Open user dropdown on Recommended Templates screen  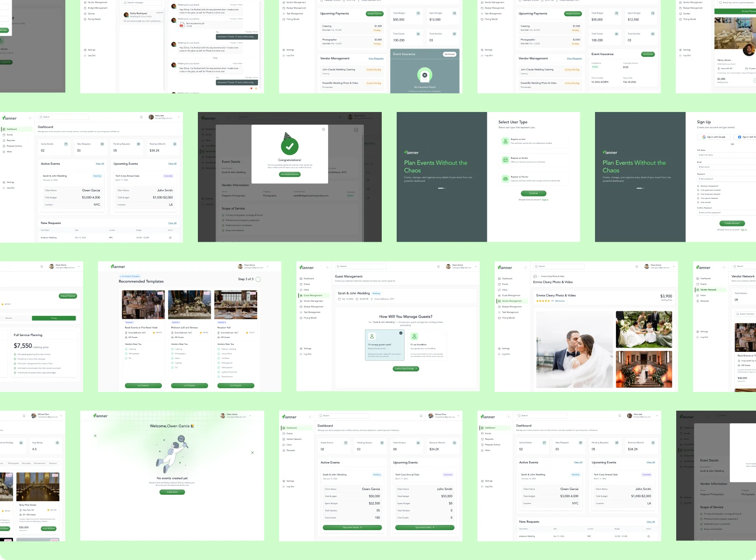pos(267,266)
